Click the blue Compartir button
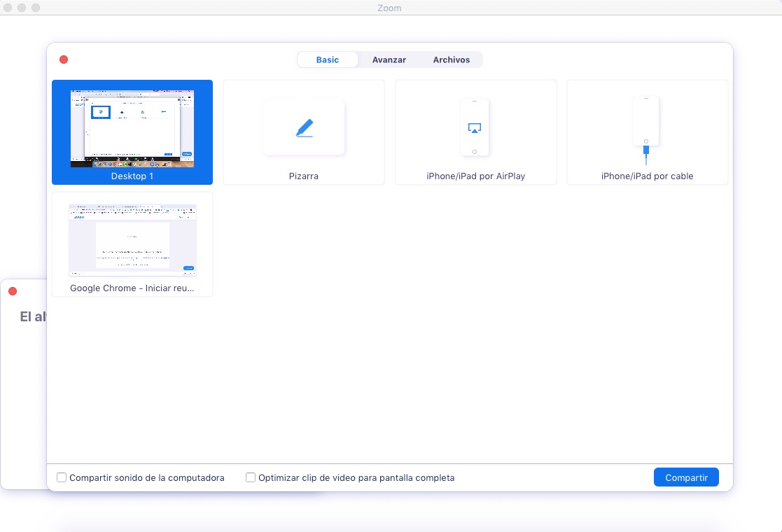The image size is (782, 532). click(686, 477)
